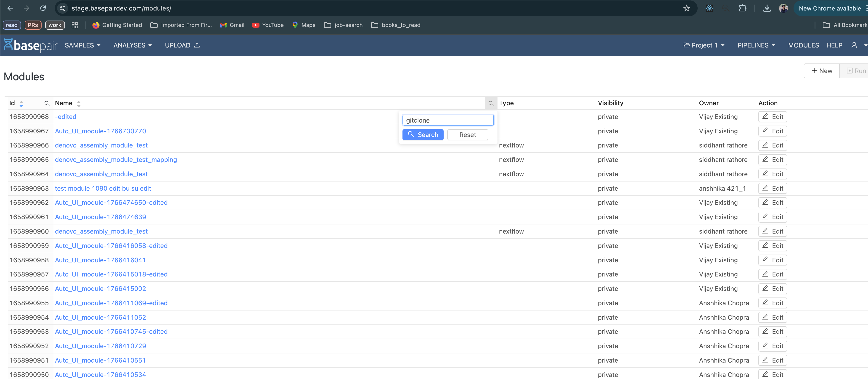Click the Basepair logo

pos(31,45)
